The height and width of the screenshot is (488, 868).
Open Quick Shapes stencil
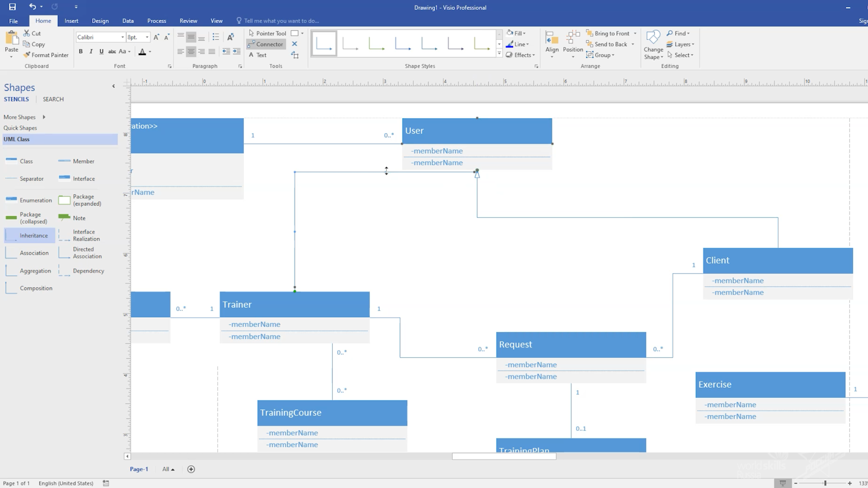click(x=20, y=128)
